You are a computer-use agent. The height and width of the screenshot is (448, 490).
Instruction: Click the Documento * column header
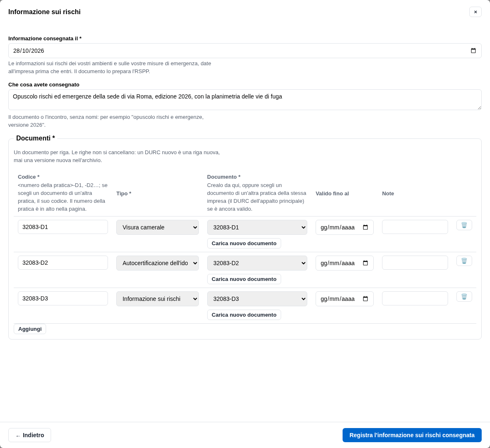tap(224, 177)
